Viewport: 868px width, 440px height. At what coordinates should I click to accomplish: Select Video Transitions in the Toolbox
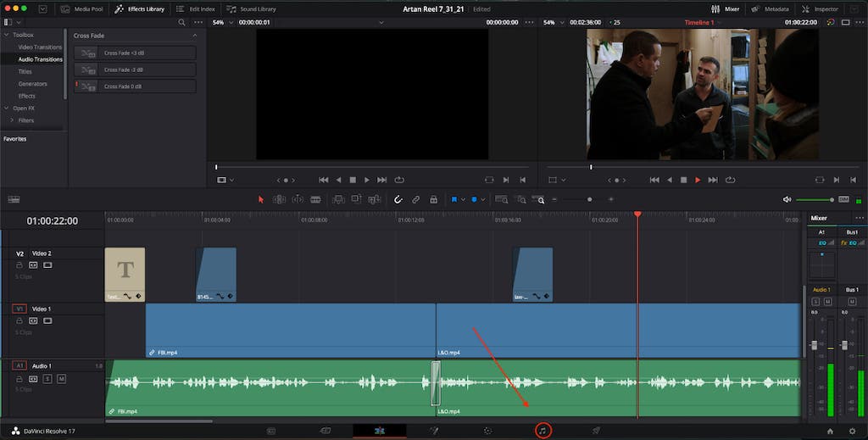coord(40,47)
